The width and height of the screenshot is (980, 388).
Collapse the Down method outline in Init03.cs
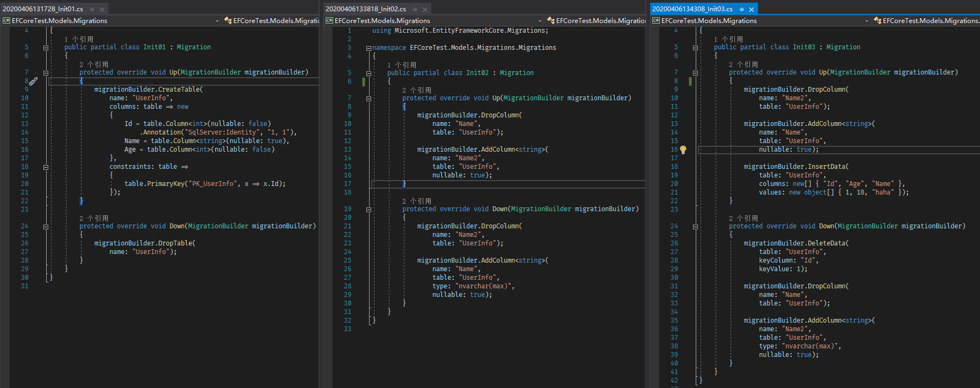(x=695, y=227)
